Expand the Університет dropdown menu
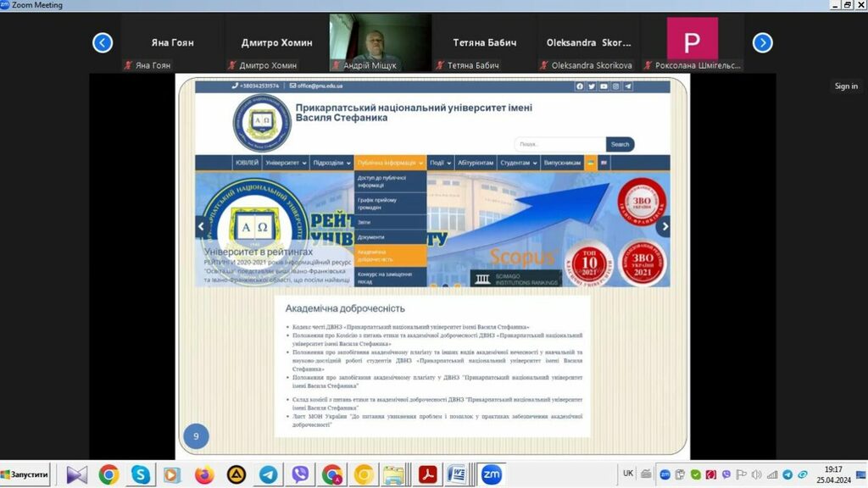This screenshot has height=488, width=868. click(283, 163)
